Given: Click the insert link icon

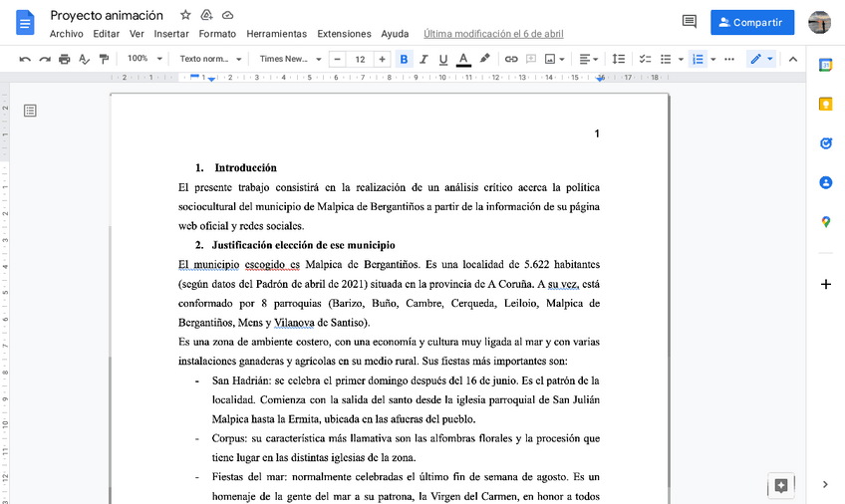Looking at the screenshot, I should pyautogui.click(x=511, y=59).
